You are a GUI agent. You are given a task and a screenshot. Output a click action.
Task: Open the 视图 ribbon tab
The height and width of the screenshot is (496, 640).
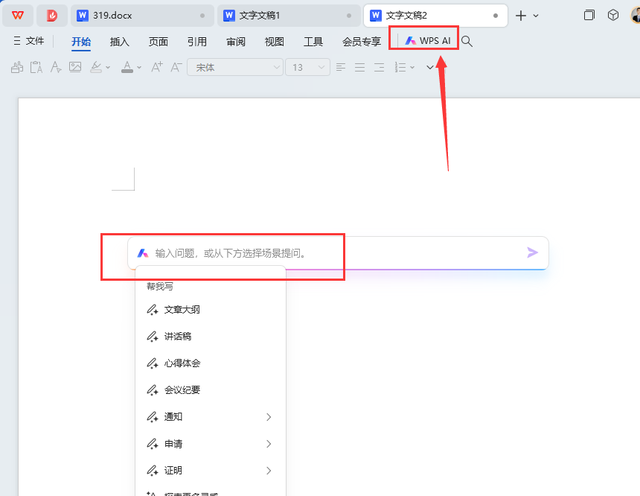click(274, 41)
